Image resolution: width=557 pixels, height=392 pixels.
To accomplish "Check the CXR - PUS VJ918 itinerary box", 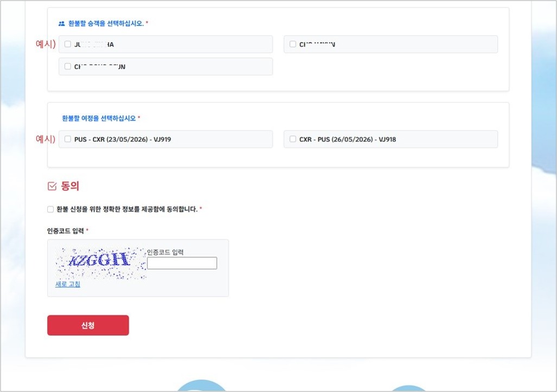I will click(x=293, y=139).
